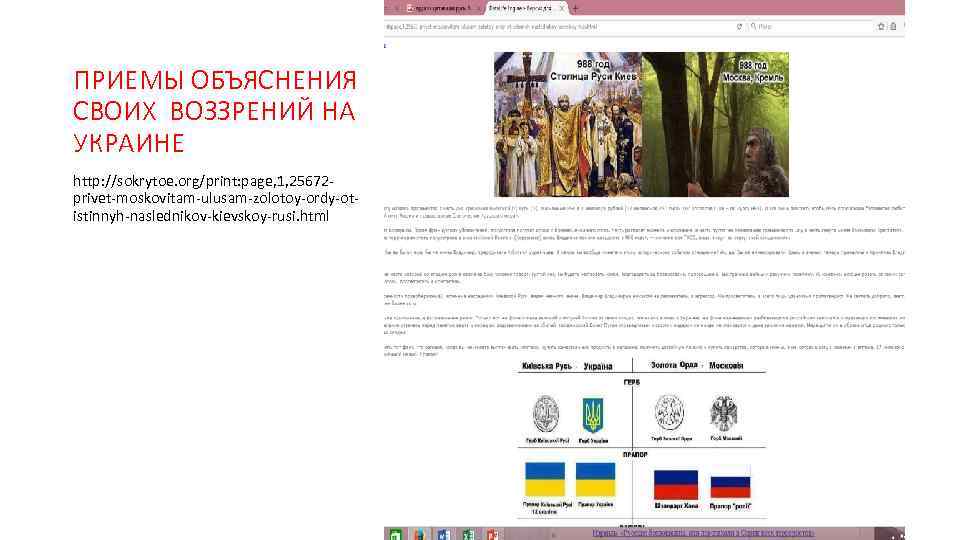Screen dimensions: 960x540
Task: Click the Moscow double-headed eagle emblem
Action: coord(724,413)
